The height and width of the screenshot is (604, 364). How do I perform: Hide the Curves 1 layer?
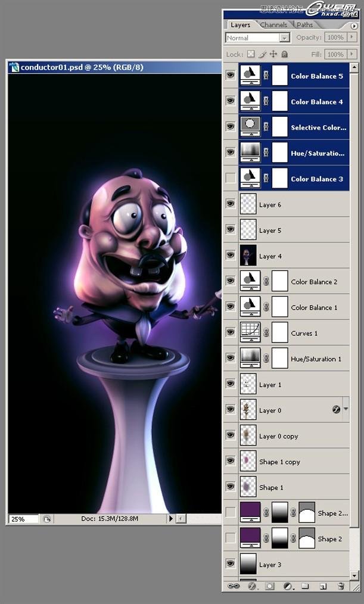(231, 332)
